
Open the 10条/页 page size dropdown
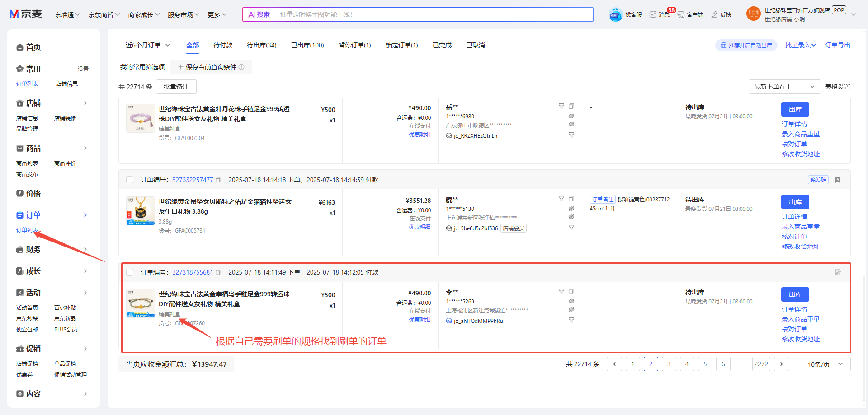point(823,364)
